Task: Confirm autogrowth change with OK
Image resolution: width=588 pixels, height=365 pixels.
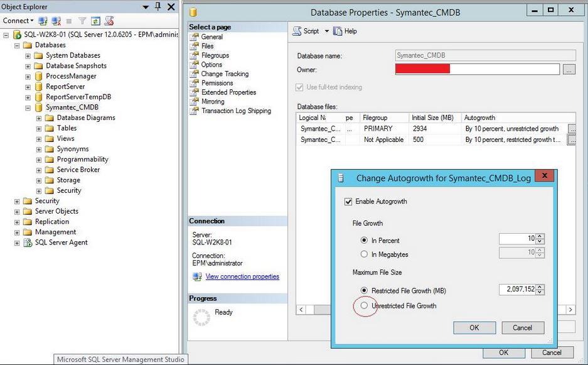Action: tap(474, 328)
